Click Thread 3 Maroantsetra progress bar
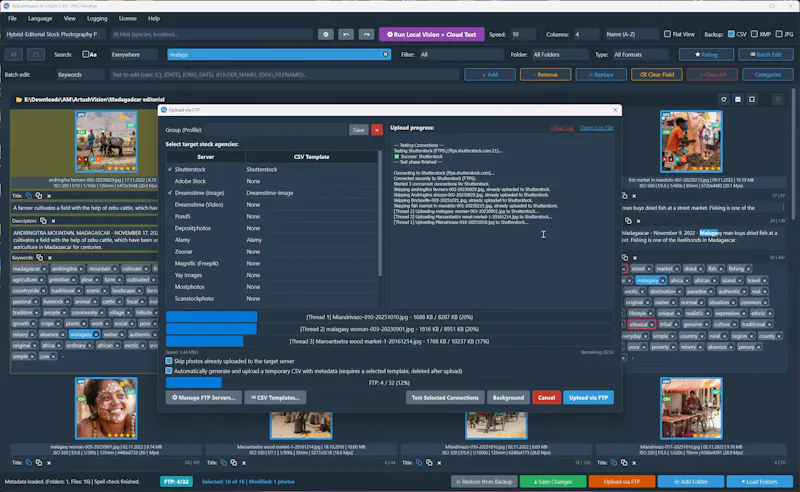Image resolution: width=800 pixels, height=492 pixels. coord(390,341)
